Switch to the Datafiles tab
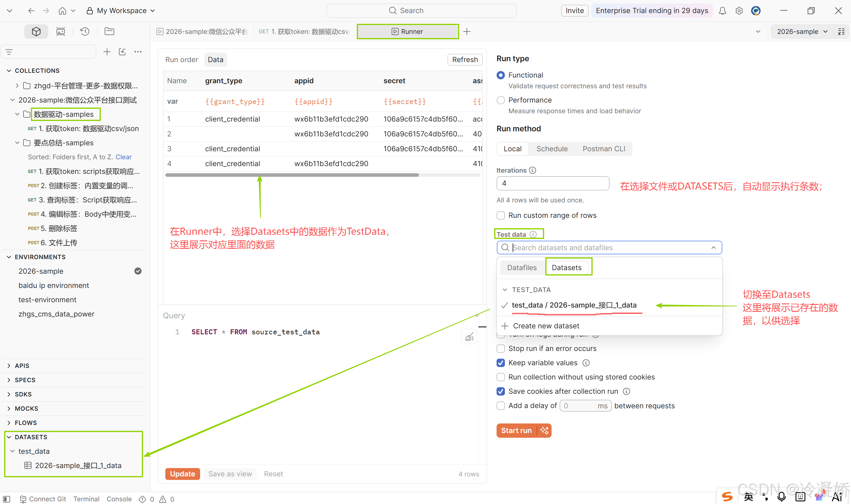The image size is (851, 504). [522, 268]
